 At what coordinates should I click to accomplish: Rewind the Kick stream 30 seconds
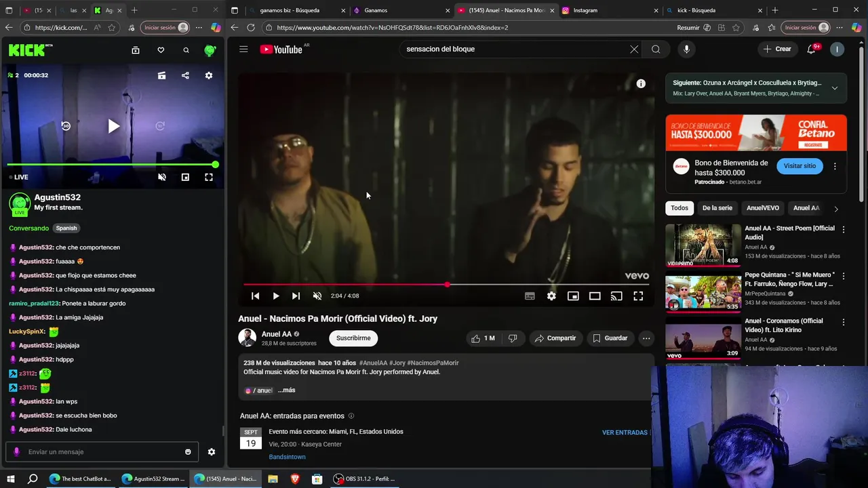tap(66, 126)
